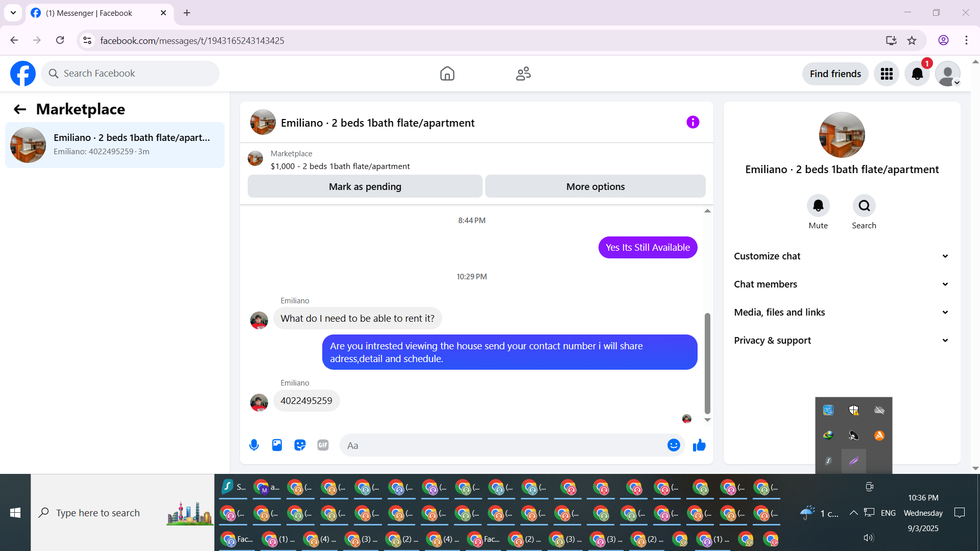Select the Messenger | Facebook browser tab

100,13
